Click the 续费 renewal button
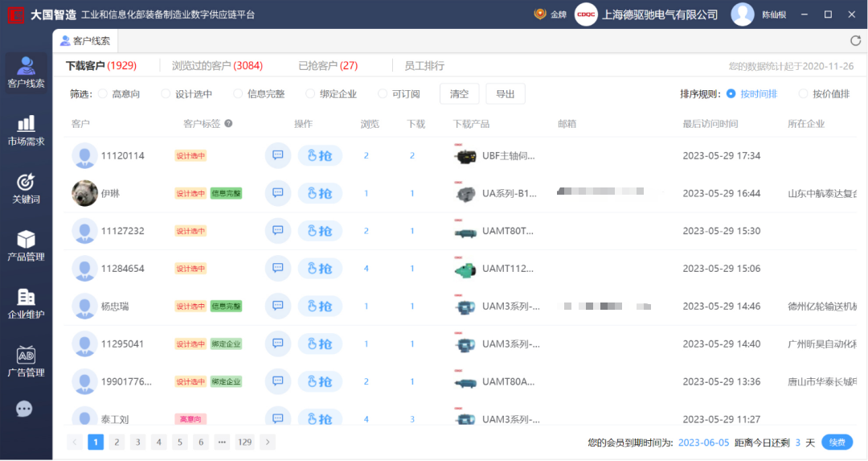 point(837,442)
